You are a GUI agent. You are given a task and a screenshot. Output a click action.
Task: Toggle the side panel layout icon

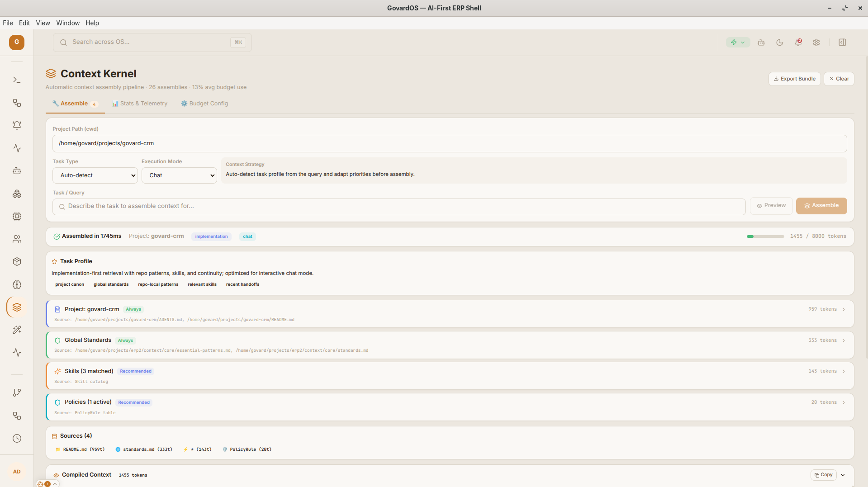coord(842,42)
